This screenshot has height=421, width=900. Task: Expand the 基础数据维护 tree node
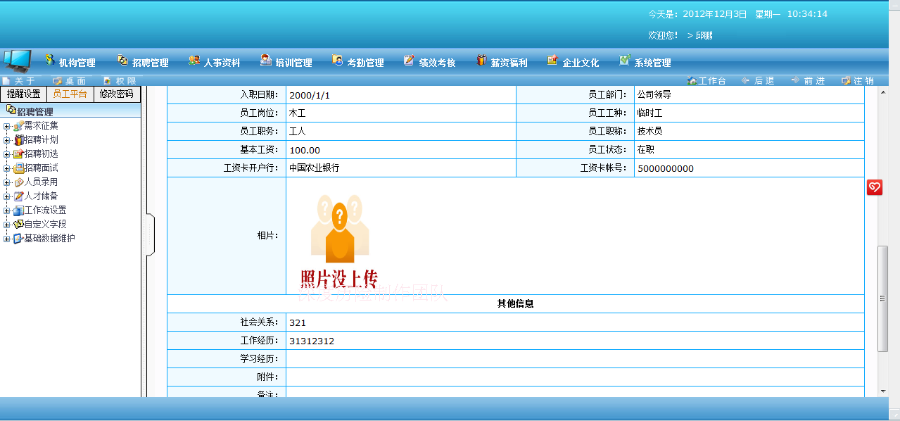tap(6, 238)
